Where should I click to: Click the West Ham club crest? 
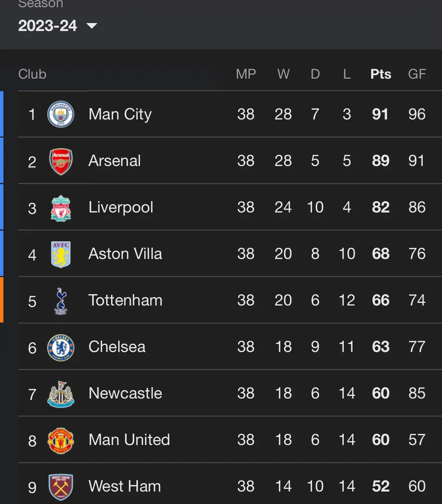click(x=60, y=487)
